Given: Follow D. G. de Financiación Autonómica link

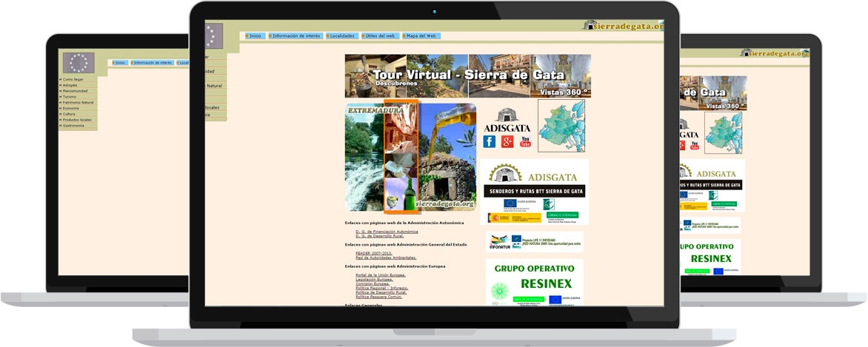Looking at the screenshot, I should (x=387, y=232).
